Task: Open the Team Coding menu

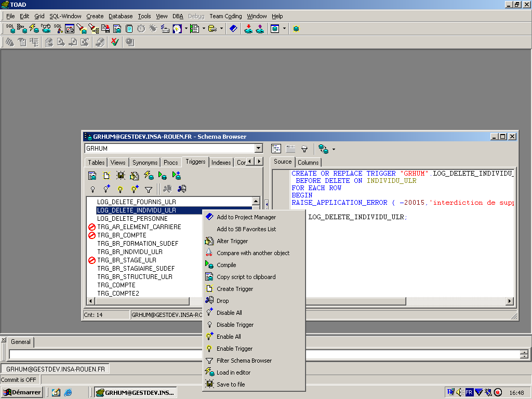Action: [x=225, y=16]
